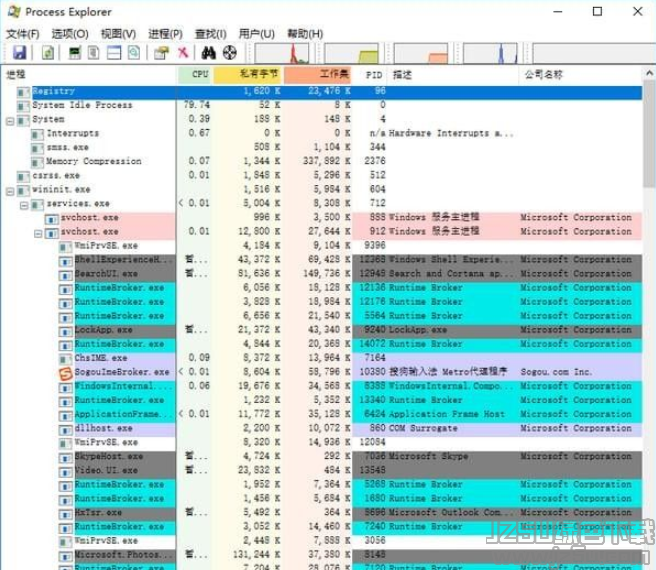Click the vertical scrollbar up arrow

click(x=649, y=74)
